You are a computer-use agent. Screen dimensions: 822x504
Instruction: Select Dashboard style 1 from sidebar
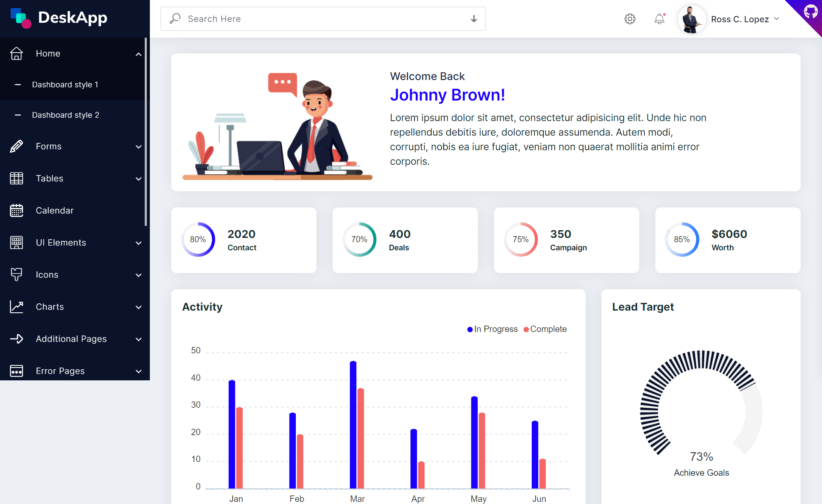[x=65, y=84]
